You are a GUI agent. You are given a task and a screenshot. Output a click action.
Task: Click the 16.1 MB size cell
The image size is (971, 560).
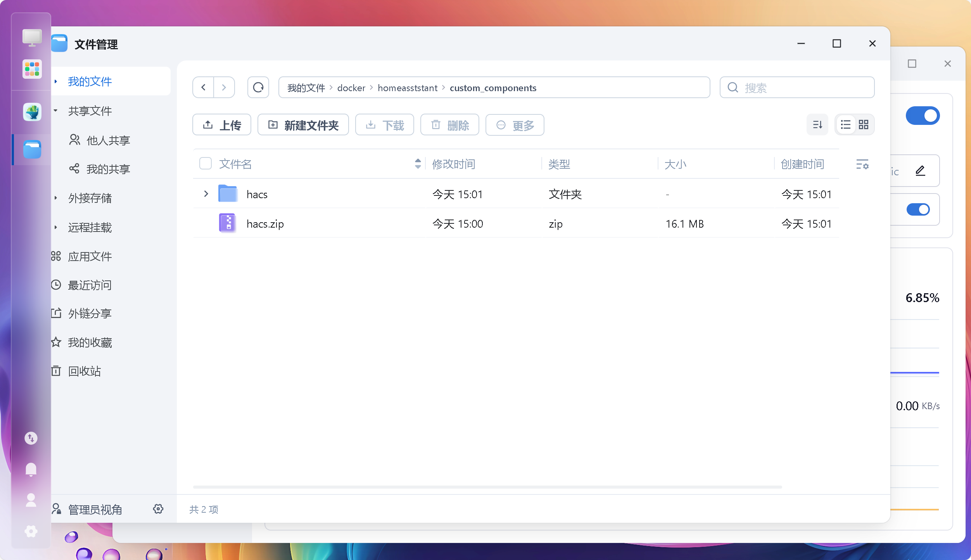(x=684, y=223)
